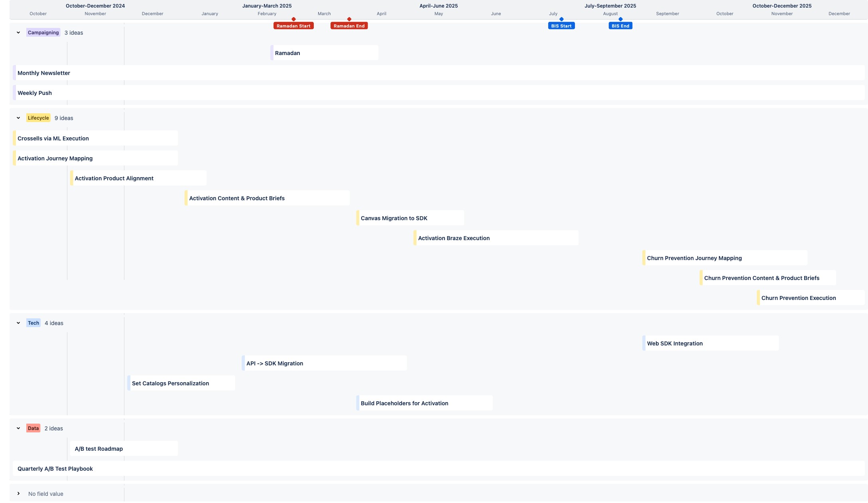Click the September month label
Image resolution: width=868 pixels, height=503 pixels.
[x=667, y=14]
